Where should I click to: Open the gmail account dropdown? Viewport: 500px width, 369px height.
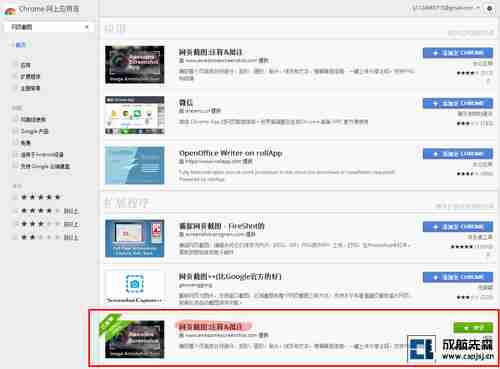point(446,8)
